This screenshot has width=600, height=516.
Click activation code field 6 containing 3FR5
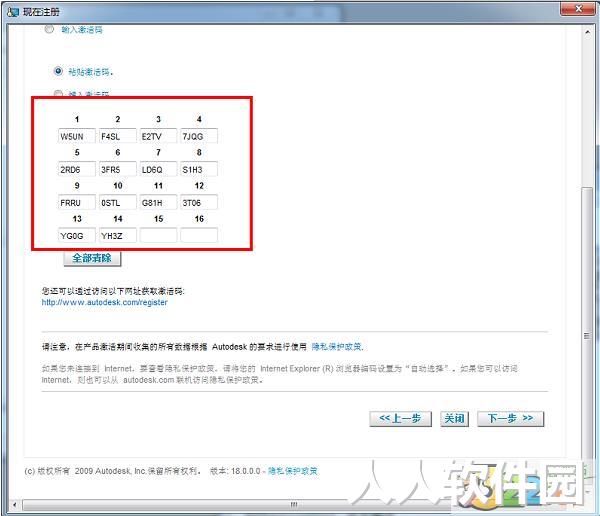click(x=118, y=169)
